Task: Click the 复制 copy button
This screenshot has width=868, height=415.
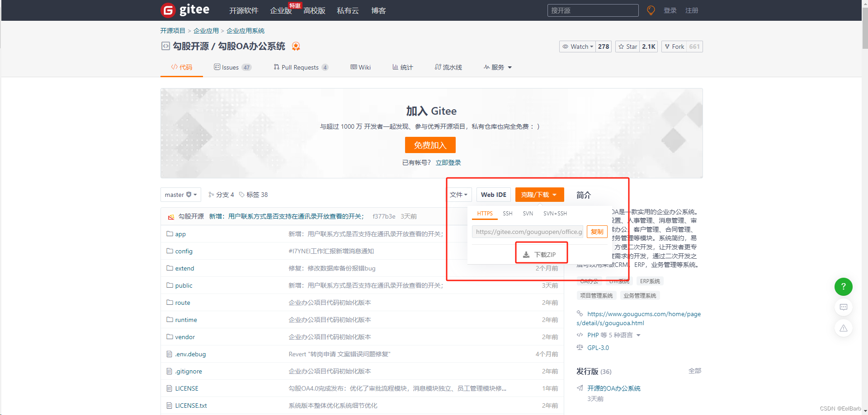Action: click(597, 232)
